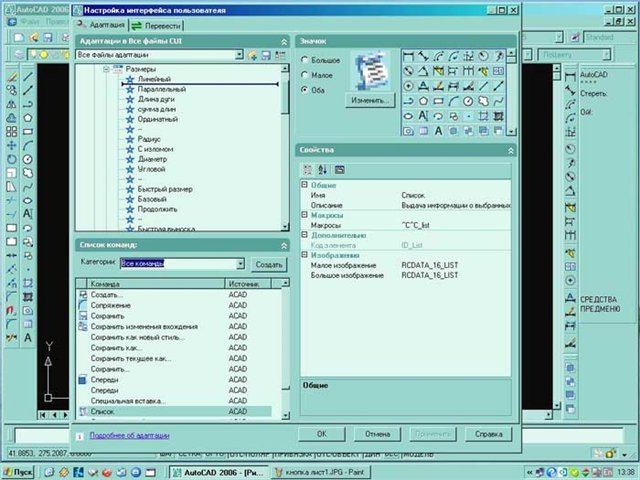Select the Длина дуги item in the tree
Screen dimensions: 640x480
click(156, 99)
